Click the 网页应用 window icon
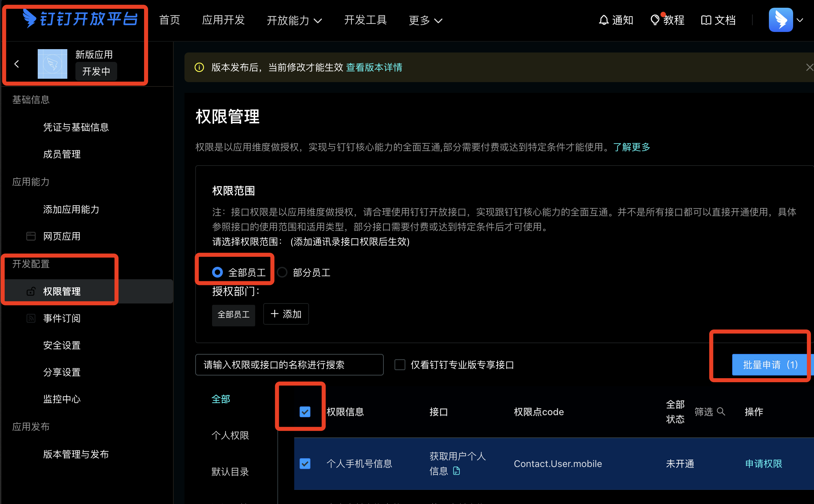Viewport: 814px width, 504px height. point(31,236)
